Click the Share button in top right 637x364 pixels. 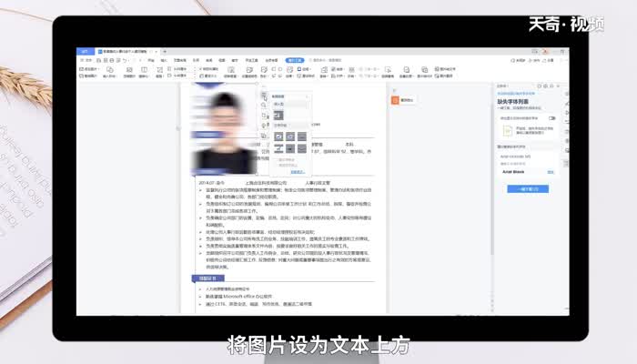[x=549, y=60]
